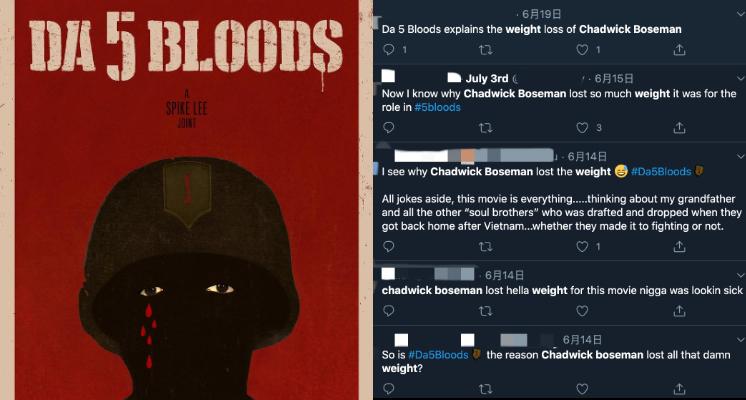Retweet the 'Da 5 Bloods explains' tweet
The image size is (746, 400).
pos(485,49)
